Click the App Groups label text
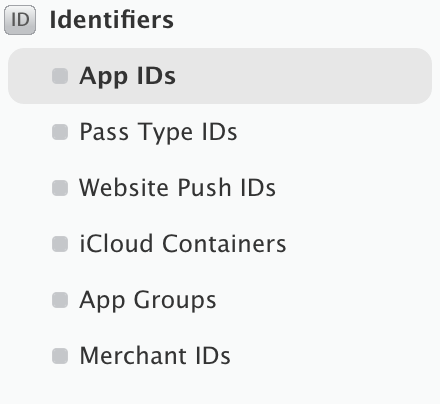440x404 pixels. [148, 300]
